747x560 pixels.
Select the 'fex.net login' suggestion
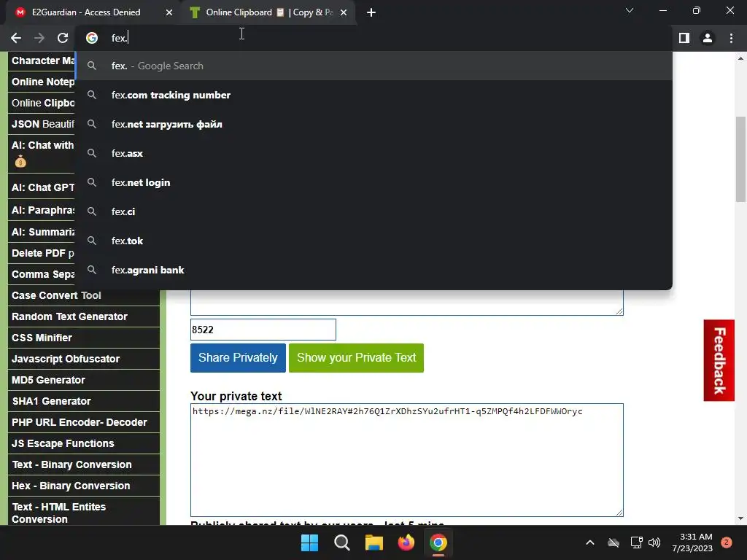(x=373, y=182)
